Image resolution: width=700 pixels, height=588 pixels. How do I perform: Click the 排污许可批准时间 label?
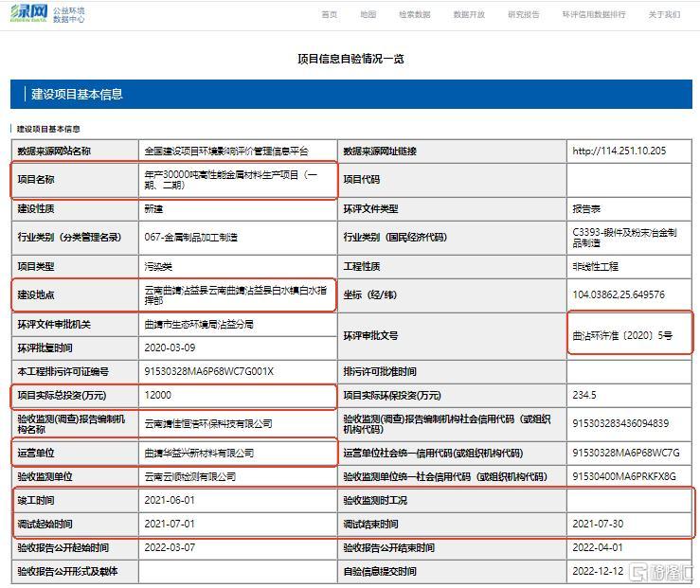point(380,371)
